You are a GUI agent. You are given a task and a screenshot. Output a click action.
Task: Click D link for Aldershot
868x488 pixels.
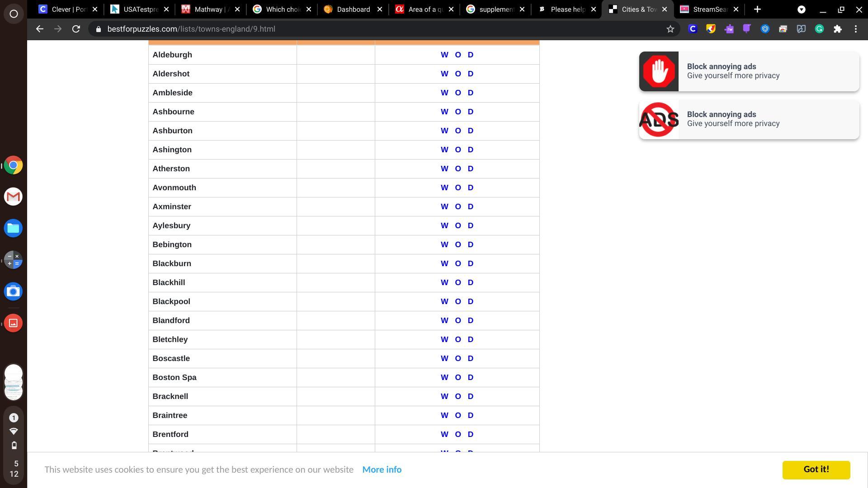click(470, 74)
